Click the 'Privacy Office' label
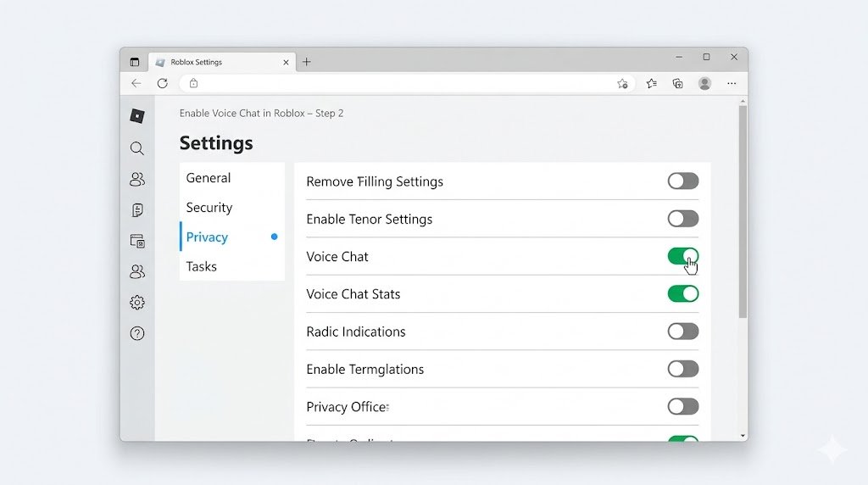This screenshot has height=485, width=868. pyautogui.click(x=348, y=407)
